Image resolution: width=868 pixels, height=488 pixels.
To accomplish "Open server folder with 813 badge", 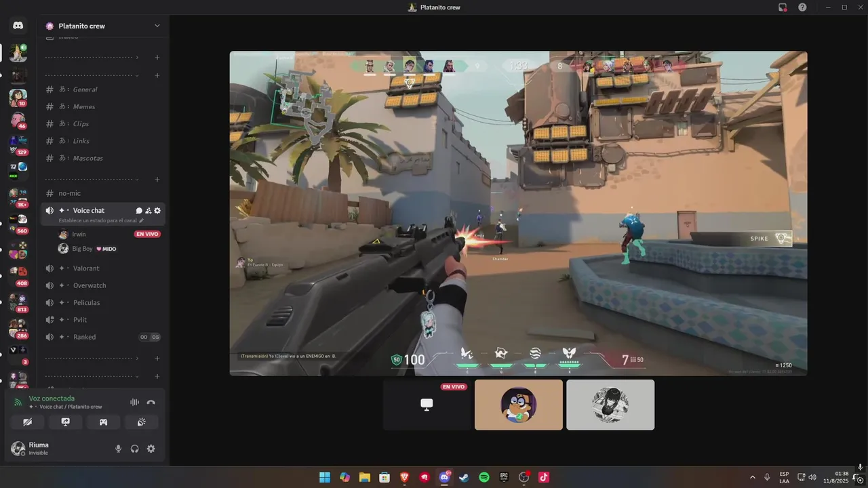I will pyautogui.click(x=18, y=302).
